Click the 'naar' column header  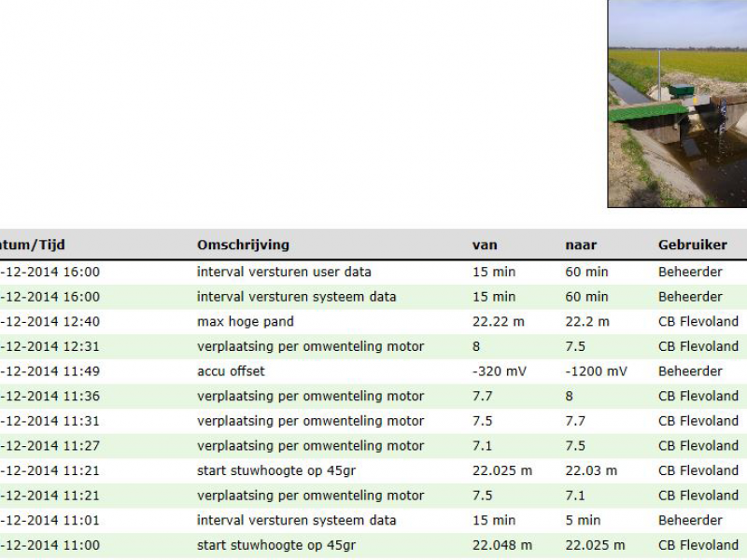point(580,245)
